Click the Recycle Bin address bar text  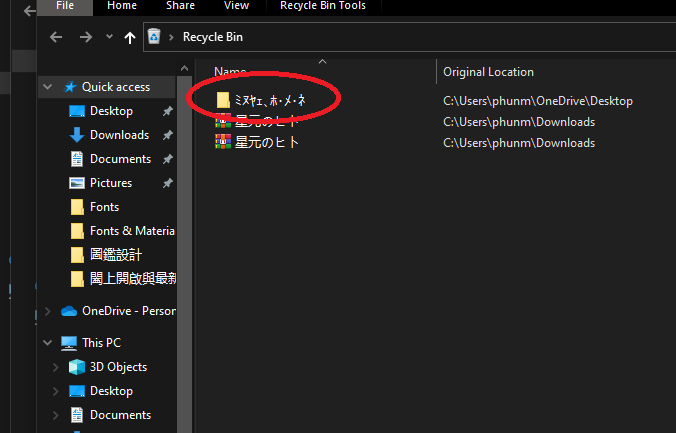(213, 37)
